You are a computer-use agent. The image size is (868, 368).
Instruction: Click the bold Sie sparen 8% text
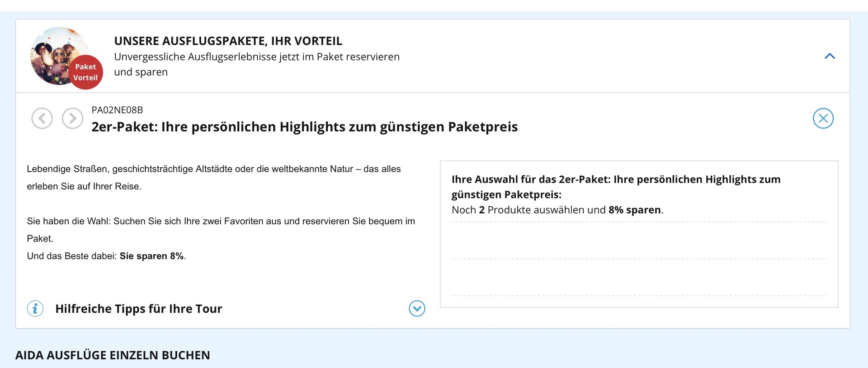point(151,256)
